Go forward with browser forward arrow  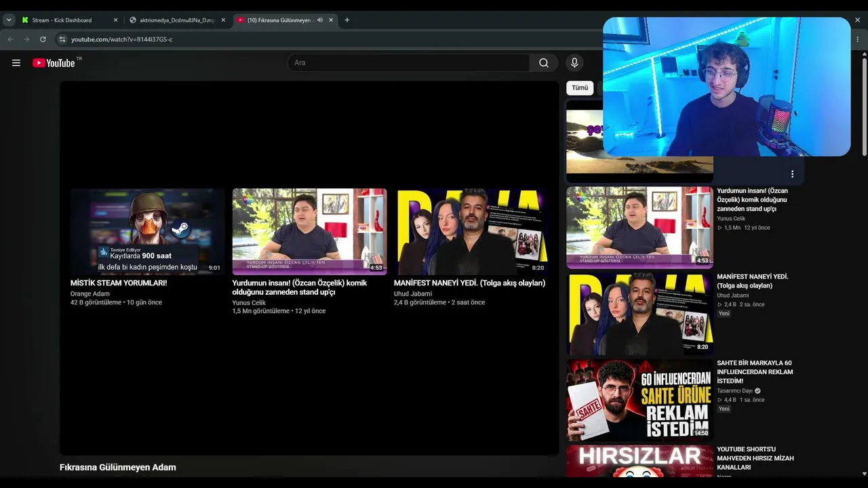(26, 39)
